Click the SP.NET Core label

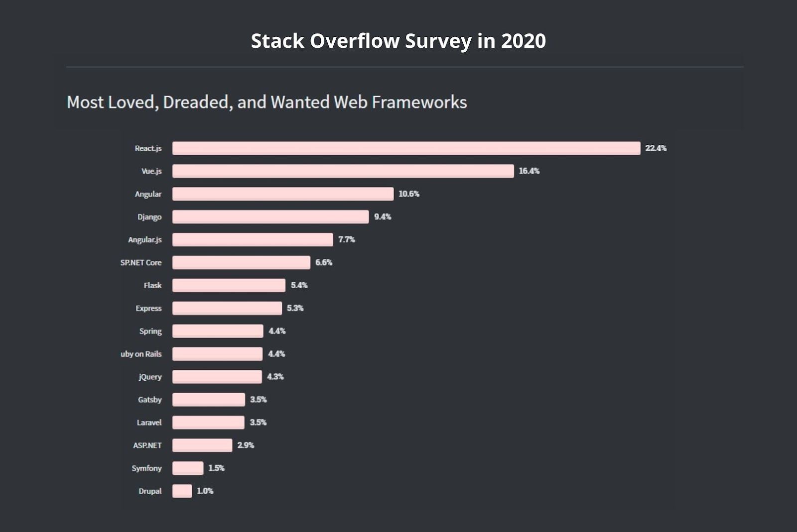(x=141, y=263)
